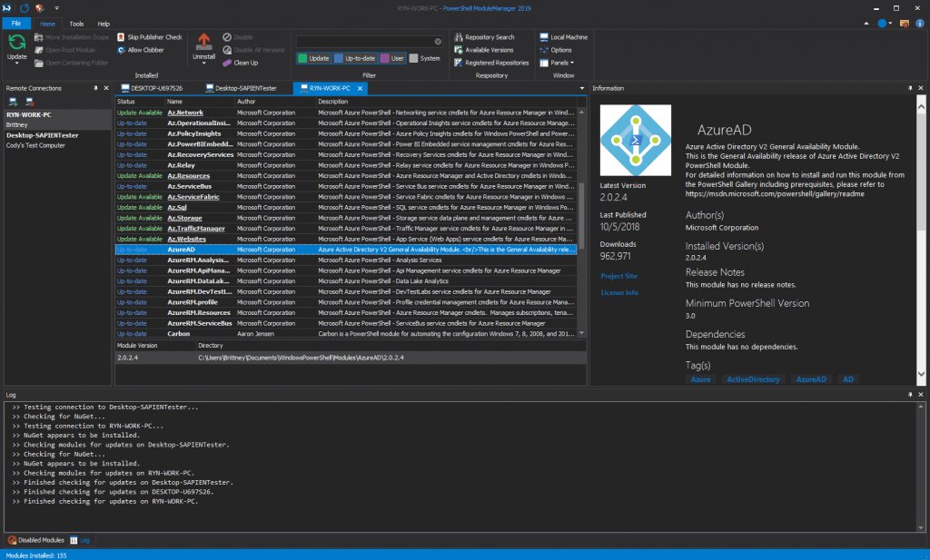The image size is (930, 560).
Task: Toggle Allow Clobber option
Action: pyautogui.click(x=141, y=50)
